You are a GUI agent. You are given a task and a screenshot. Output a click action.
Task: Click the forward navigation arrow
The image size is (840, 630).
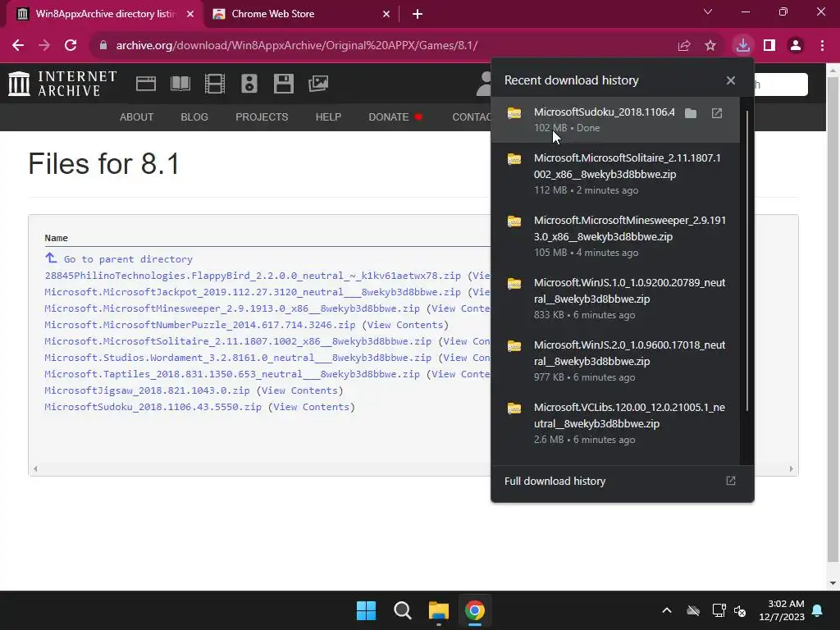pos(44,45)
